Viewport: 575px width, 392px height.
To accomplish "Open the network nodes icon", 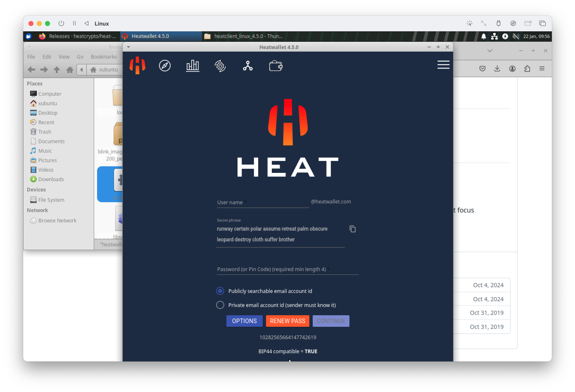I will 248,66.
